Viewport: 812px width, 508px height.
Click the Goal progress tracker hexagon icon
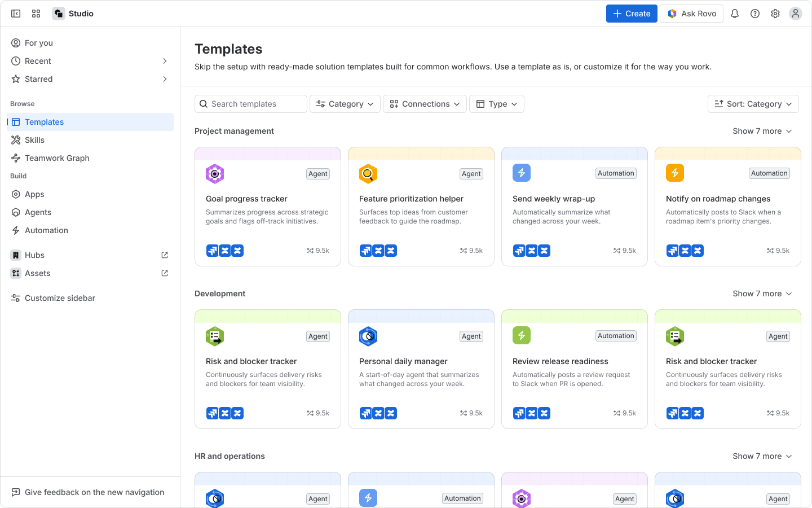pos(215,174)
